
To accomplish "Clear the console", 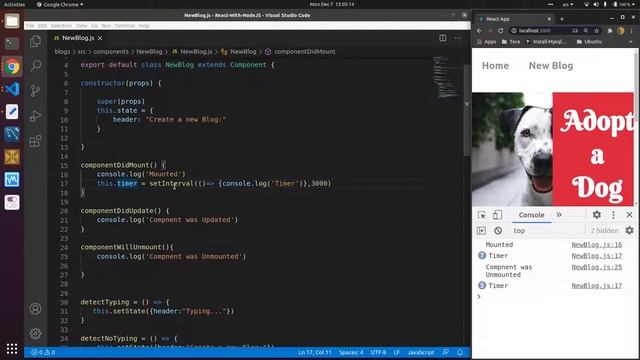I will 498,231.
